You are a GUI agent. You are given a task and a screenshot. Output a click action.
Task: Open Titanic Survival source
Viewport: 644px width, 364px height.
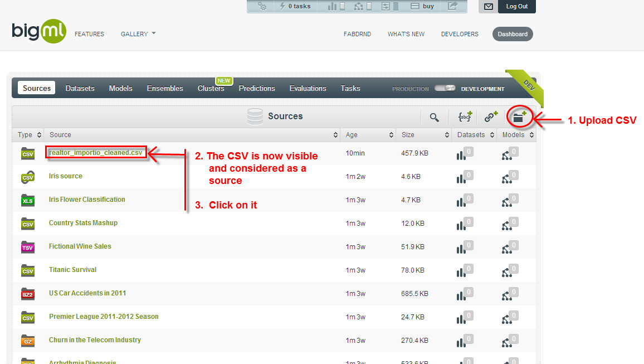tap(72, 269)
